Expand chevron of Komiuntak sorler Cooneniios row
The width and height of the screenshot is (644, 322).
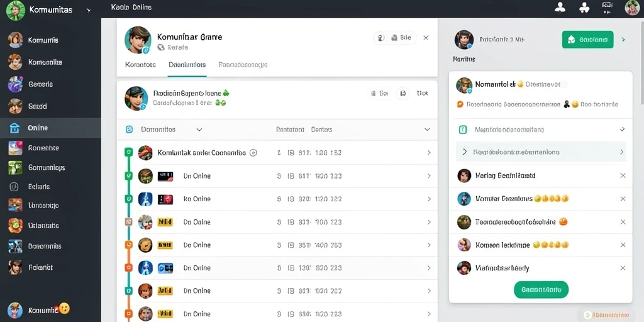click(x=429, y=153)
